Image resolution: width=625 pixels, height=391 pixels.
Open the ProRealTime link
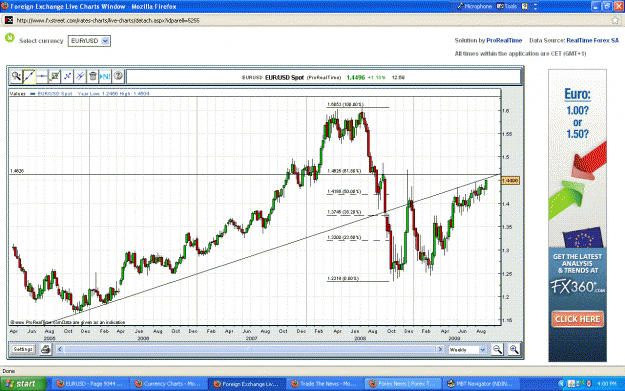pyautogui.click(x=504, y=40)
